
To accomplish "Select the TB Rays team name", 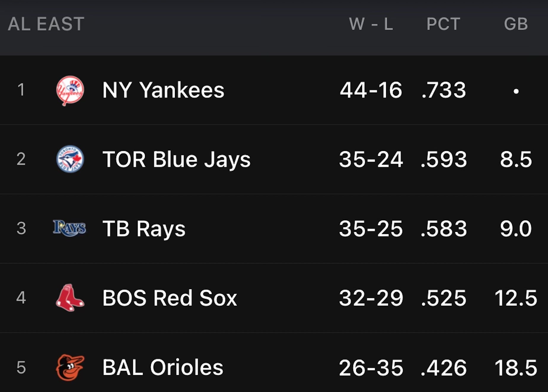I will [144, 229].
